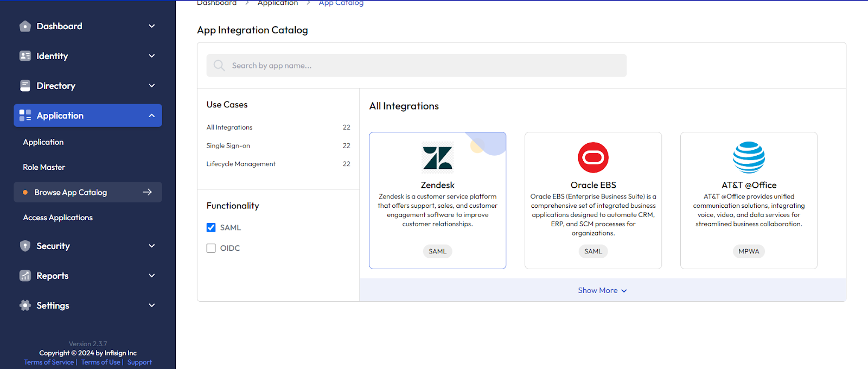Expand the Reports menu chevron
Image resolution: width=868 pixels, height=369 pixels.
pos(152,276)
